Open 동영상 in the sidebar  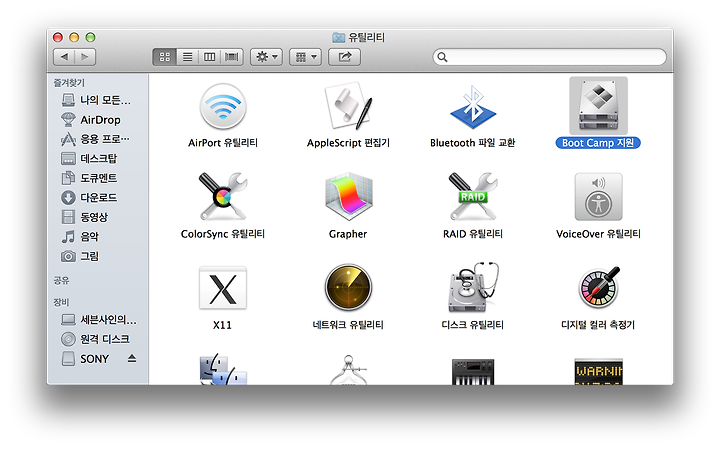tap(97, 217)
